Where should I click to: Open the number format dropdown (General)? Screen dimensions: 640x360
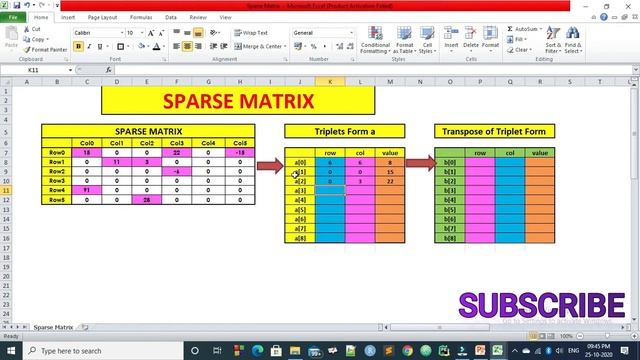[x=351, y=33]
